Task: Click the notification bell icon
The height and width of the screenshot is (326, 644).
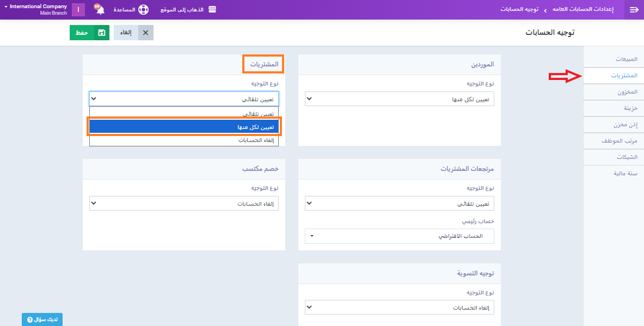Action: click(100, 10)
